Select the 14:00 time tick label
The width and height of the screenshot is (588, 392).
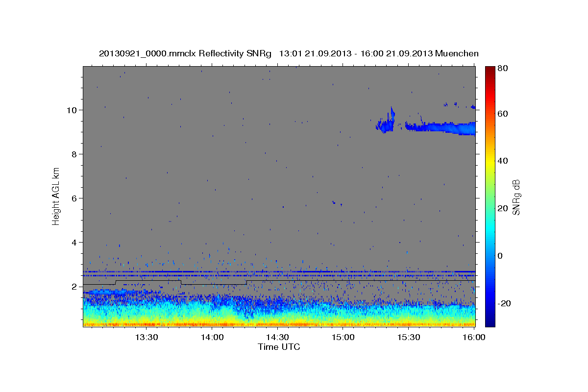(212, 337)
